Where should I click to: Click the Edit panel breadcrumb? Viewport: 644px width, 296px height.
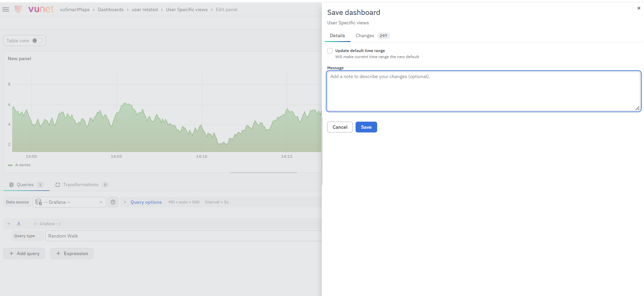coord(227,9)
